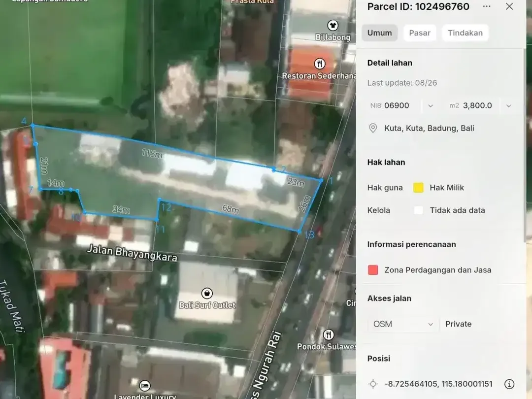This screenshot has width=532, height=399.
Task: Click the crosshair icon next to coordinates
Action: click(373, 384)
